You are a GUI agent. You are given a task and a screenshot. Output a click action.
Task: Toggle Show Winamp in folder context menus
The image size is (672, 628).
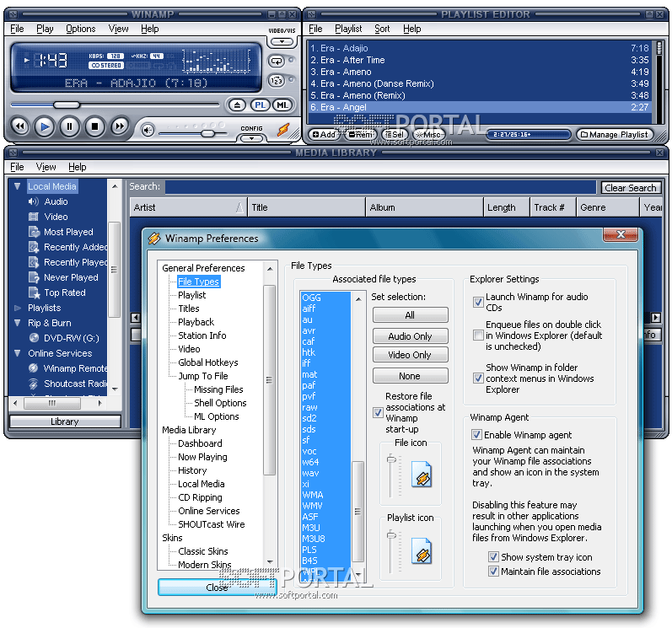tap(478, 378)
